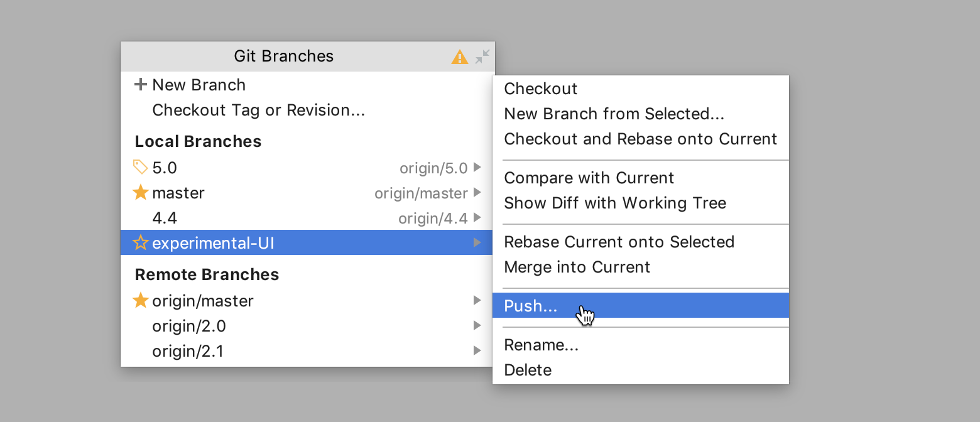Click the outlined star next to experimental-UI
Viewport: 980px width, 422px height.
point(139,242)
